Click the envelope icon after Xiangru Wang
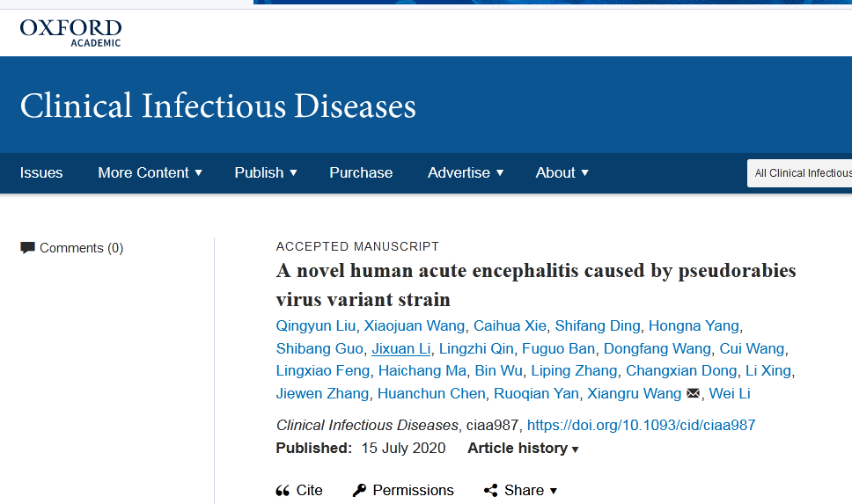 693,393
